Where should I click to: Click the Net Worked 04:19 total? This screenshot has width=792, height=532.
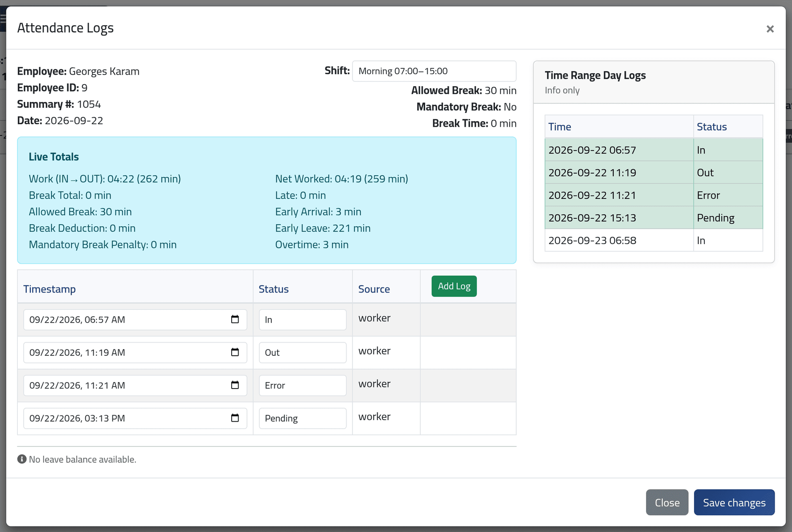342,179
